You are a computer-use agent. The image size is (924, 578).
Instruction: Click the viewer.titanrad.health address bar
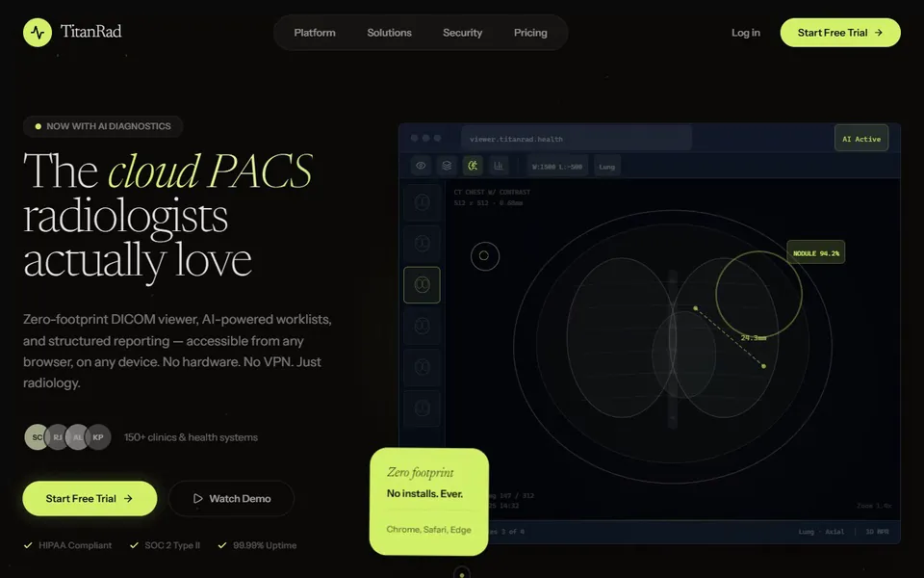pyautogui.click(x=577, y=139)
